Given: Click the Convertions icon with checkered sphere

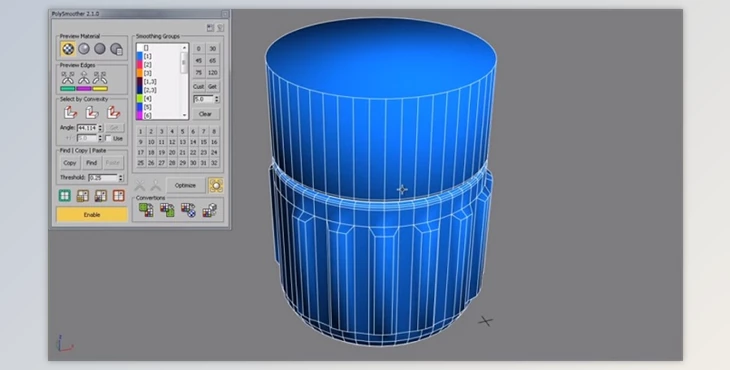Looking at the screenshot, I should [x=188, y=210].
